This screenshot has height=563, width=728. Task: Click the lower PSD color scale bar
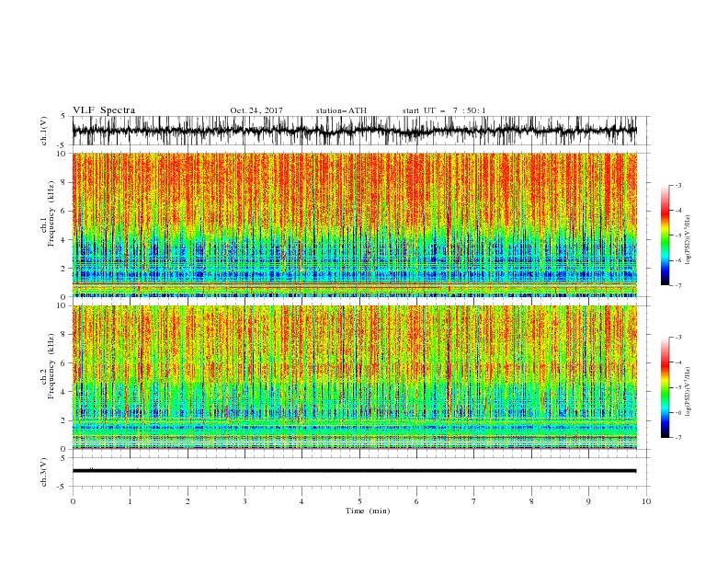[x=665, y=387]
